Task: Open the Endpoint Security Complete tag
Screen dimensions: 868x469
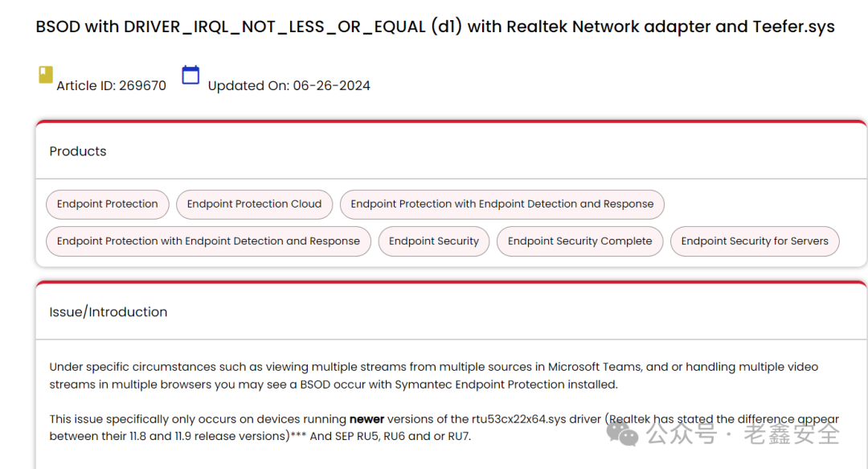Action: (x=579, y=241)
